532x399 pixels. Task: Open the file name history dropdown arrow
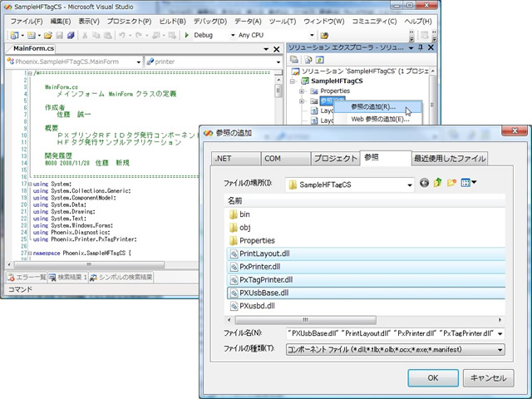[500, 334]
